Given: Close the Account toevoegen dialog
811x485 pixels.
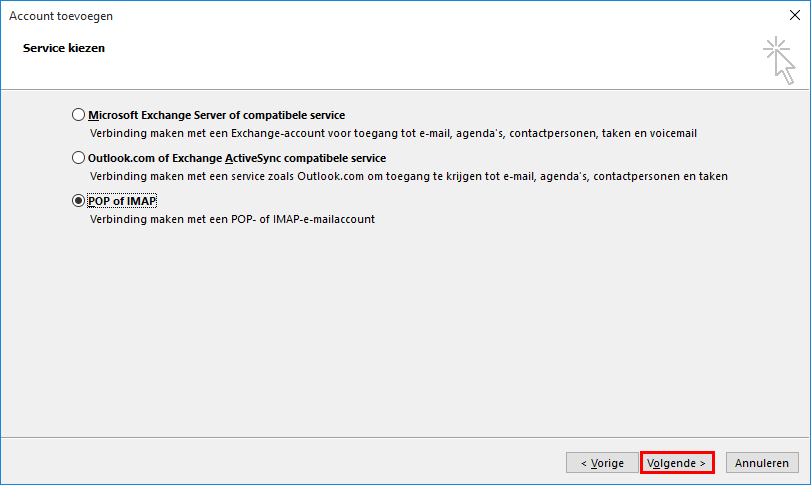Looking at the screenshot, I should 795,17.
